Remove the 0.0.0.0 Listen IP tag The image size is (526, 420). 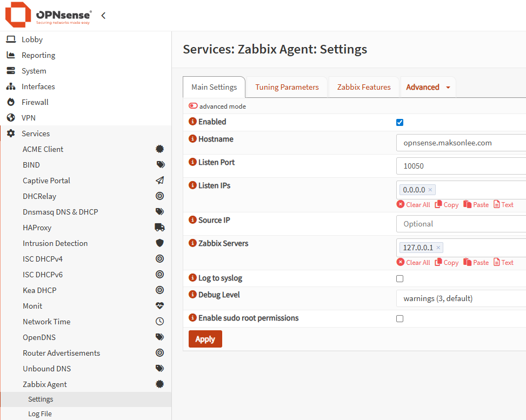point(430,190)
